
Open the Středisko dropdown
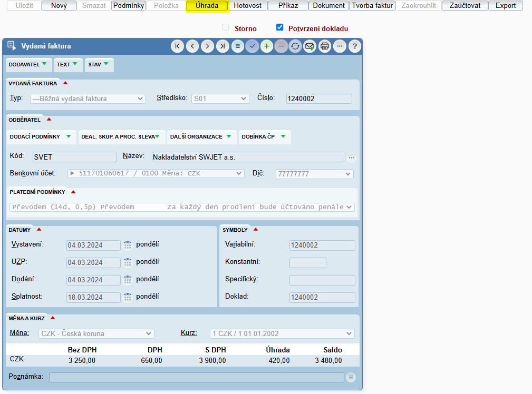point(220,98)
